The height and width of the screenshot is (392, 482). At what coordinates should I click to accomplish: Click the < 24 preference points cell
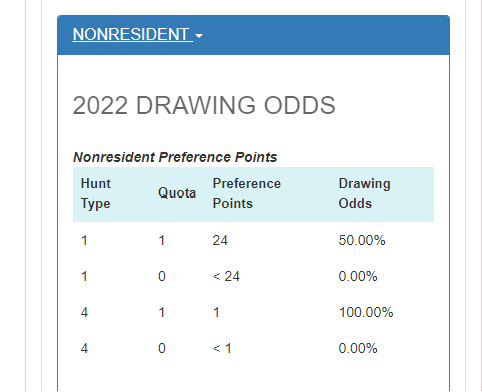(226, 276)
